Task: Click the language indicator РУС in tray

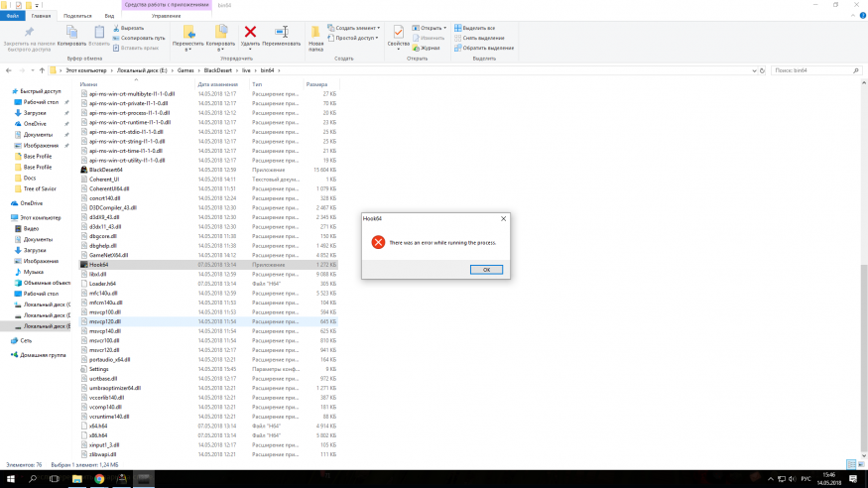Action: 806,479
